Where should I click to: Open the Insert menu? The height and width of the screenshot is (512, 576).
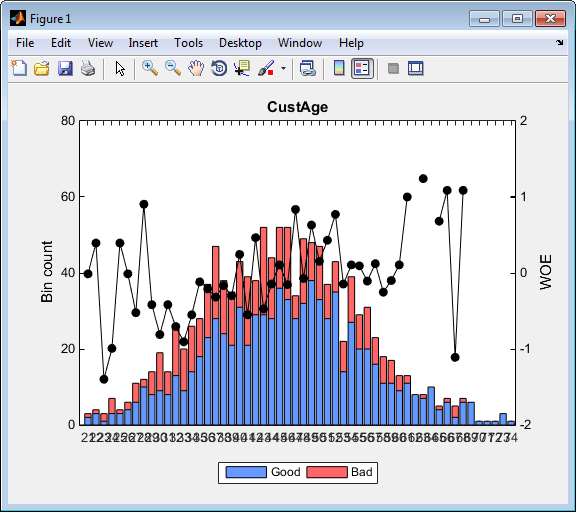(x=143, y=43)
